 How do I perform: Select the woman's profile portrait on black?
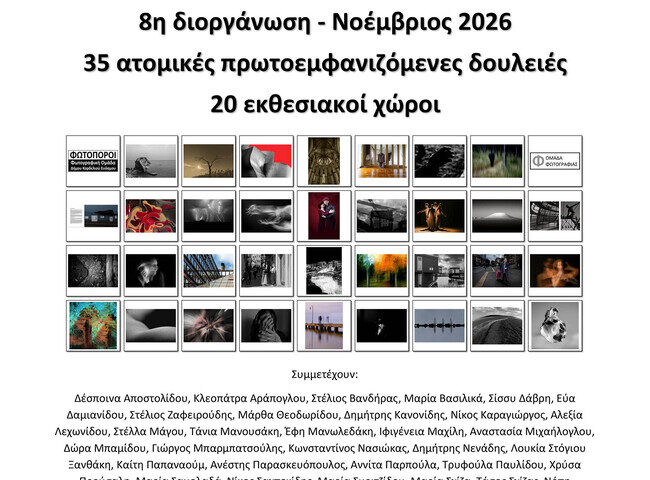(x=151, y=271)
